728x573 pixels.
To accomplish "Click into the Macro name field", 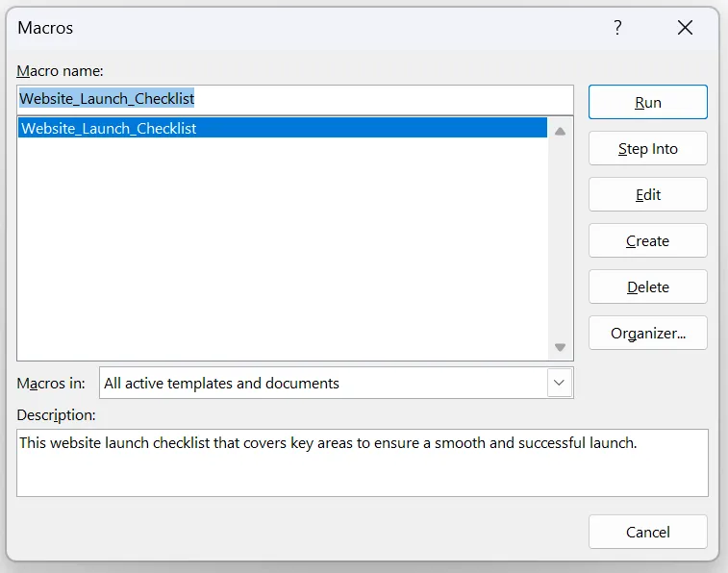I will point(295,99).
